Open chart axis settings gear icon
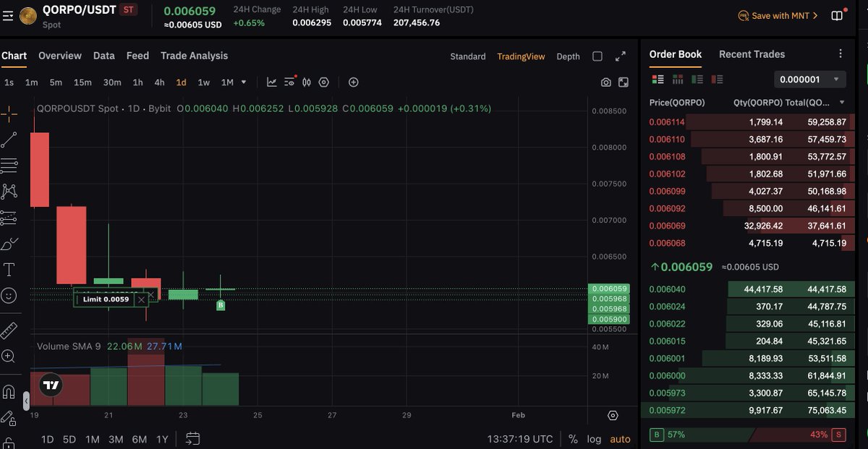 click(x=613, y=416)
